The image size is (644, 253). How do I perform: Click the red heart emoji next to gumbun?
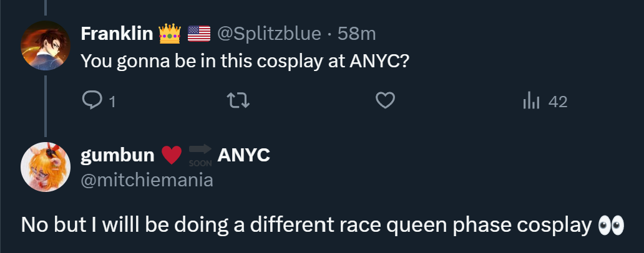pos(172,155)
